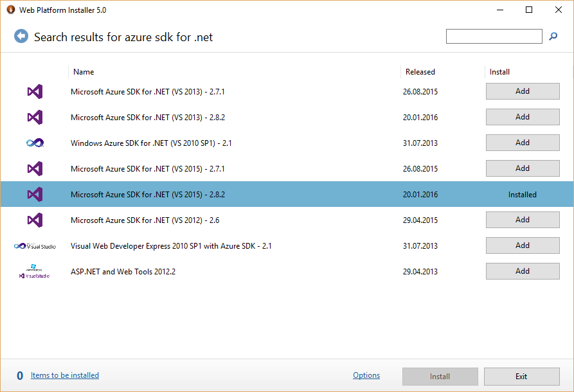Click the icon beside Azure SDK VS 2015 2.8.2

(35, 194)
